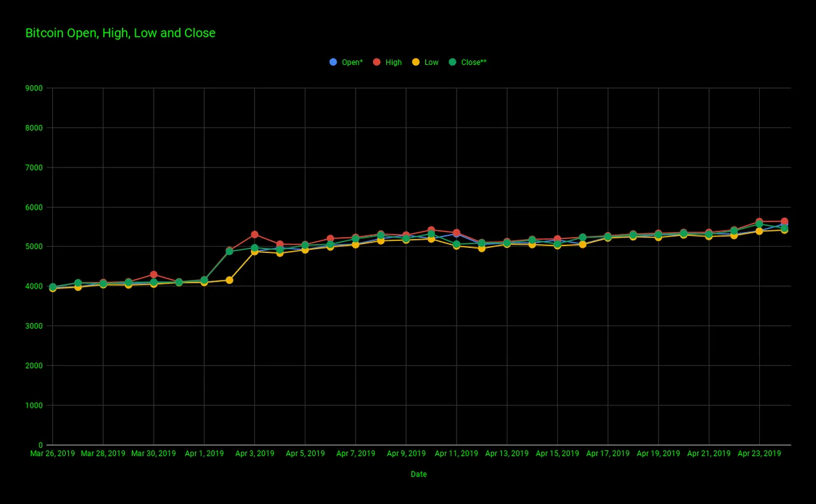Click the 5000 y-axis label
816x504 pixels.
pos(34,247)
